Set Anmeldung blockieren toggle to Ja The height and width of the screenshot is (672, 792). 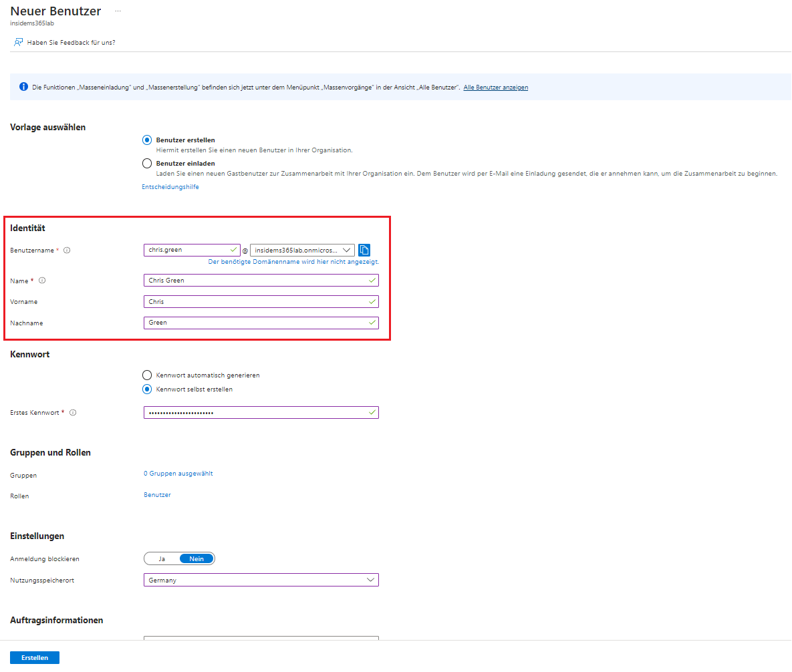click(x=162, y=558)
